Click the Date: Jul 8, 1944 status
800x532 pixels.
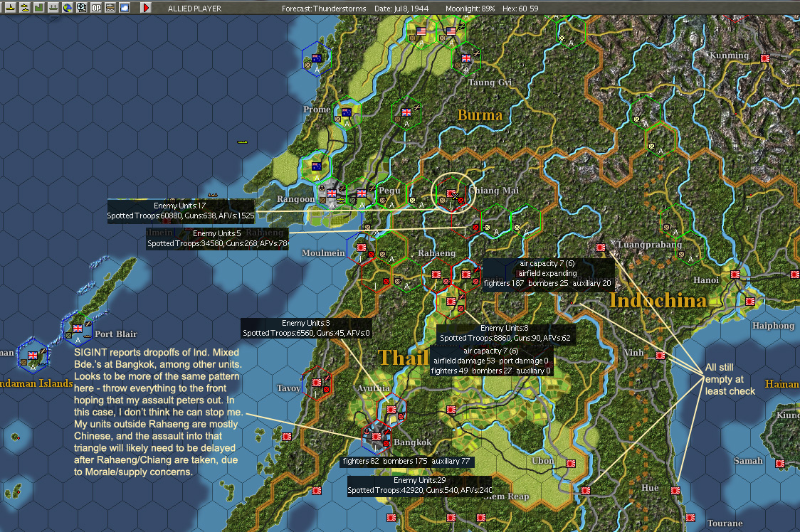point(401,9)
